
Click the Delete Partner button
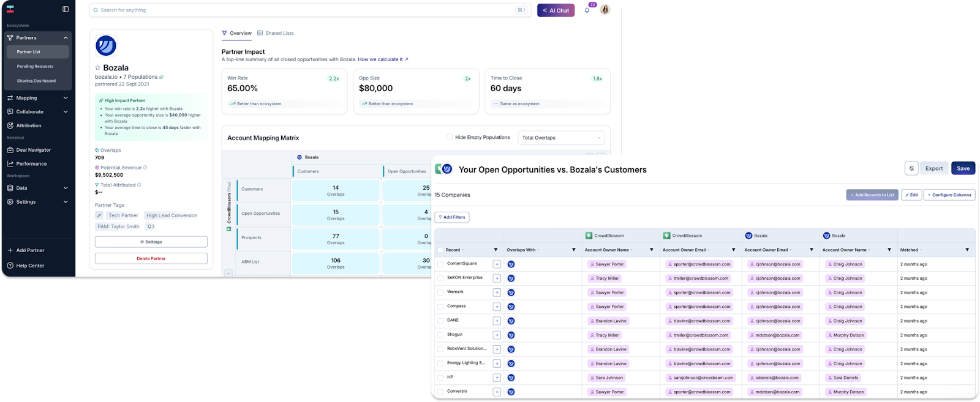[x=151, y=258]
